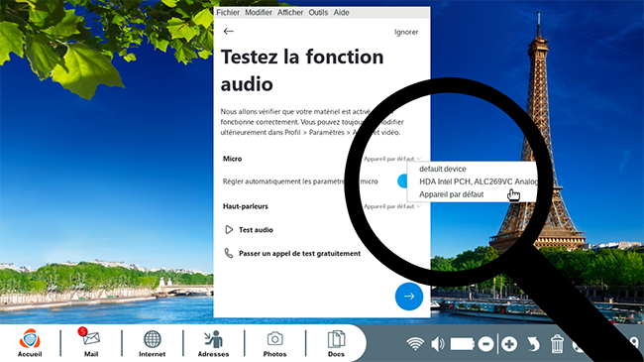This screenshot has width=644, height=362.
Task: Open the Accueil home icon
Action: tap(30, 339)
